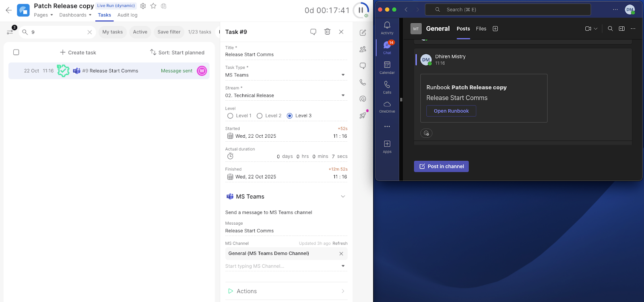Select Level 3 radio button

(x=290, y=116)
